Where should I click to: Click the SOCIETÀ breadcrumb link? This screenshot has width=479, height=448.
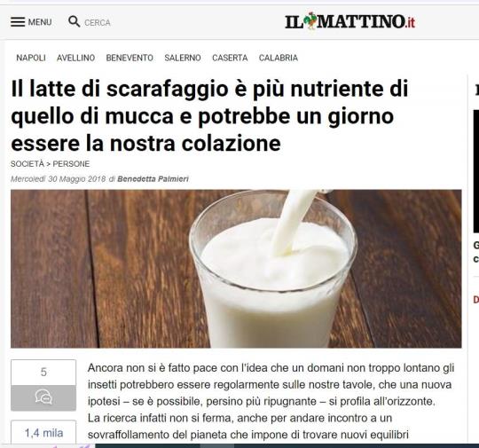[27, 164]
